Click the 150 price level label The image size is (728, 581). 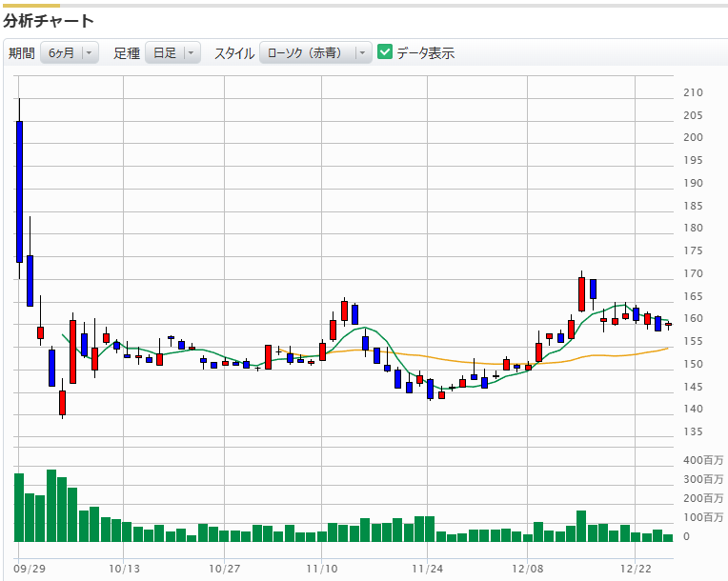(x=694, y=364)
